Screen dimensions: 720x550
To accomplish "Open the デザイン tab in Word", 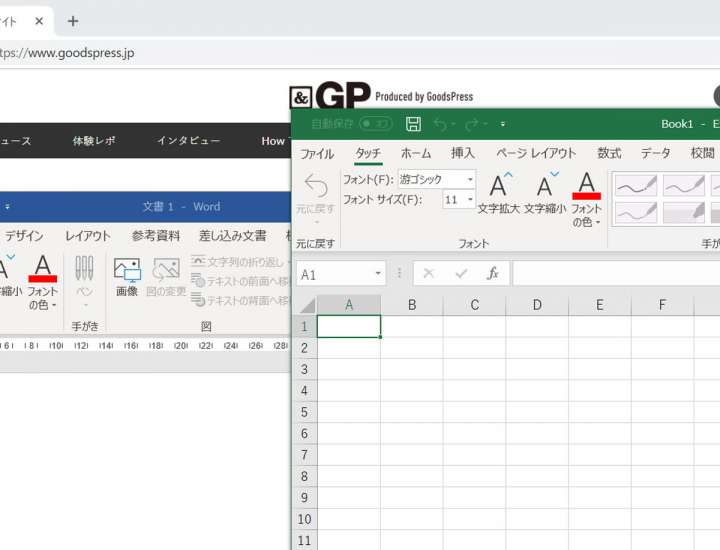I will (x=24, y=236).
